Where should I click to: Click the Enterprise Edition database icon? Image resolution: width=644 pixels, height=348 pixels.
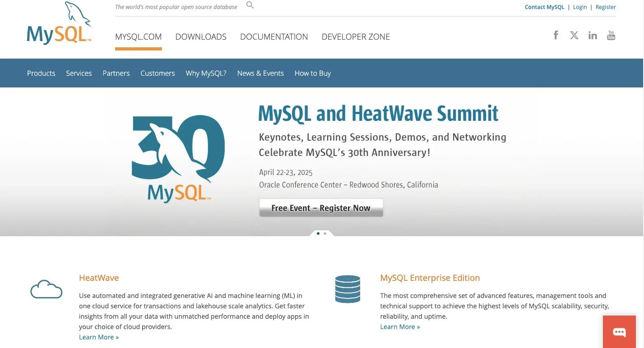click(347, 289)
